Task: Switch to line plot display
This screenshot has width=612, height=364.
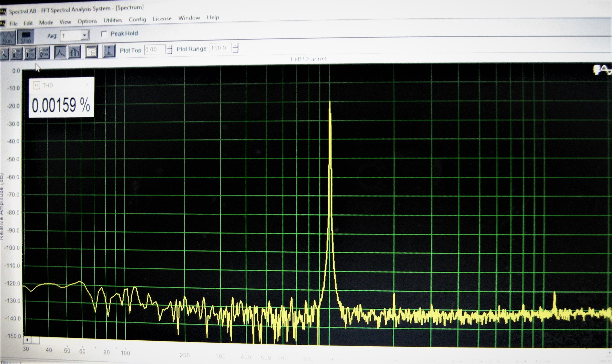Action: [60, 52]
